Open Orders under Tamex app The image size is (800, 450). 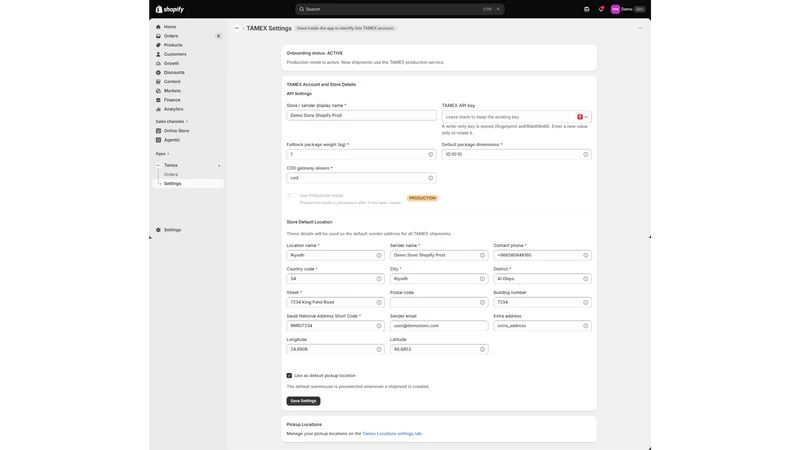coord(171,174)
